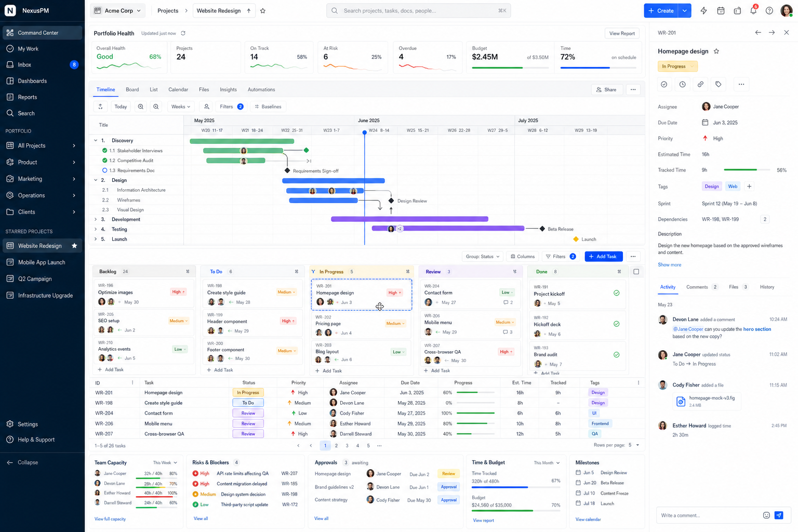Click the collapse-all timeline rows icon
The width and height of the screenshot is (798, 532).
click(x=100, y=107)
